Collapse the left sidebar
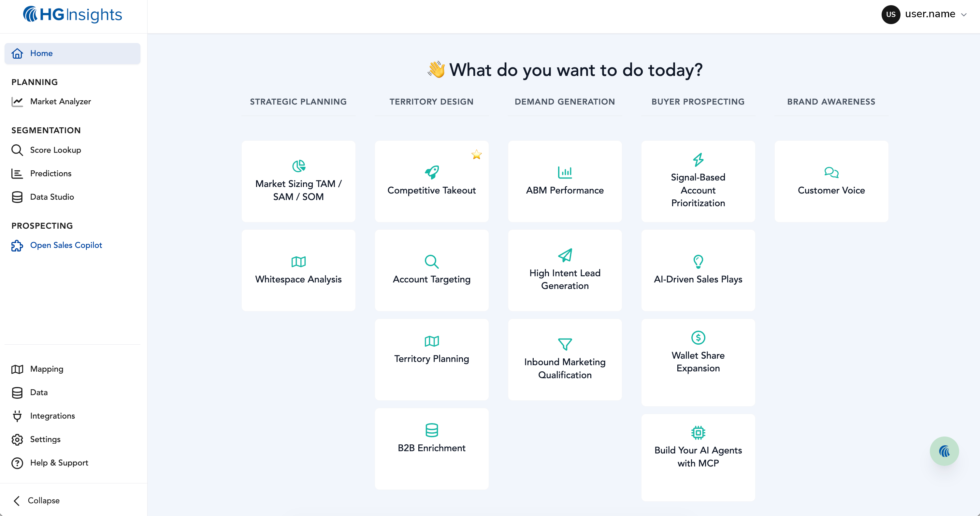 36,500
